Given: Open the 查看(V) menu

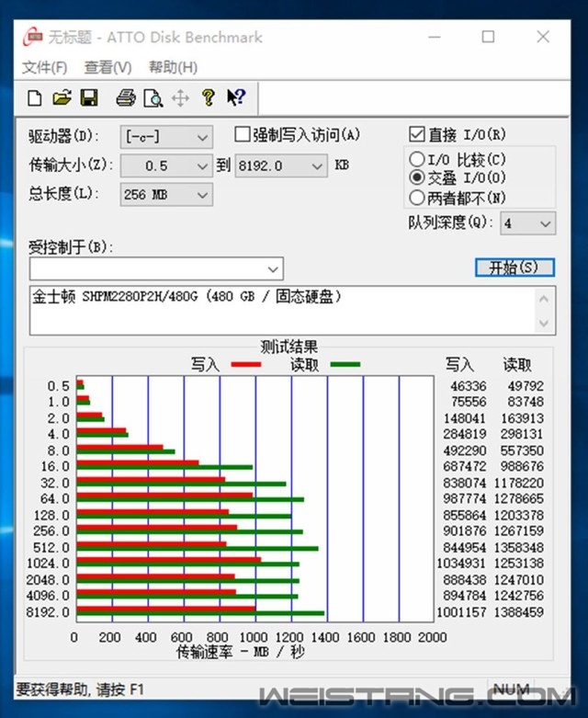Looking at the screenshot, I should (x=107, y=68).
